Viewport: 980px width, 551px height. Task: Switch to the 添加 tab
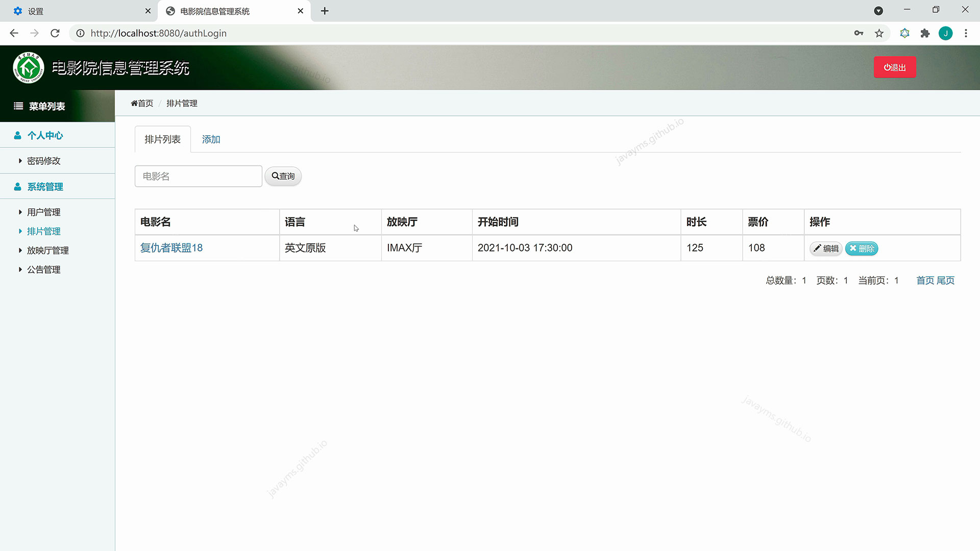point(211,139)
